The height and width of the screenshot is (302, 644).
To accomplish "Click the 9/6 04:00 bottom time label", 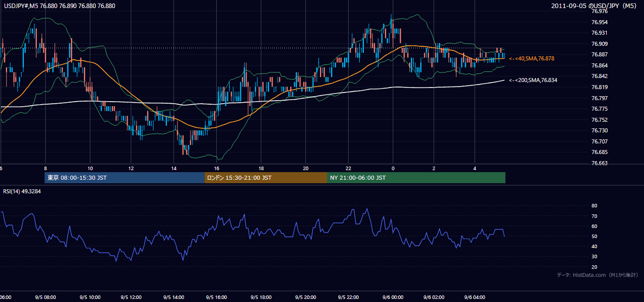I will (475, 297).
